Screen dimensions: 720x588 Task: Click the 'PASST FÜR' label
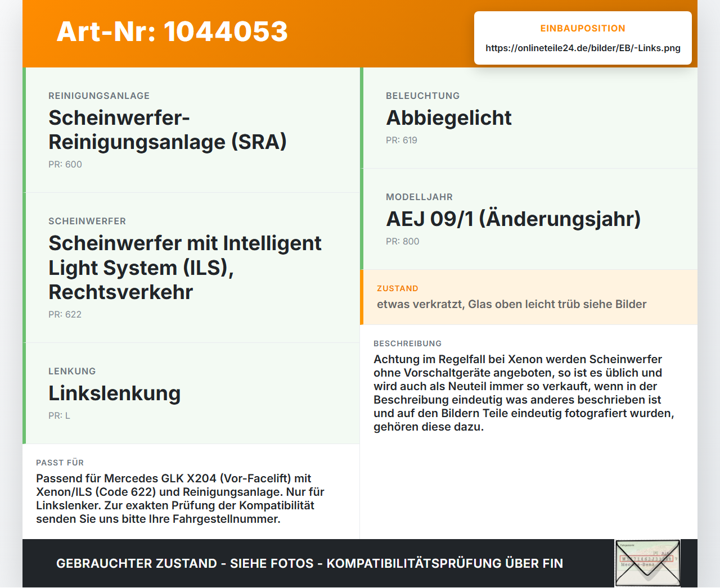click(x=60, y=463)
